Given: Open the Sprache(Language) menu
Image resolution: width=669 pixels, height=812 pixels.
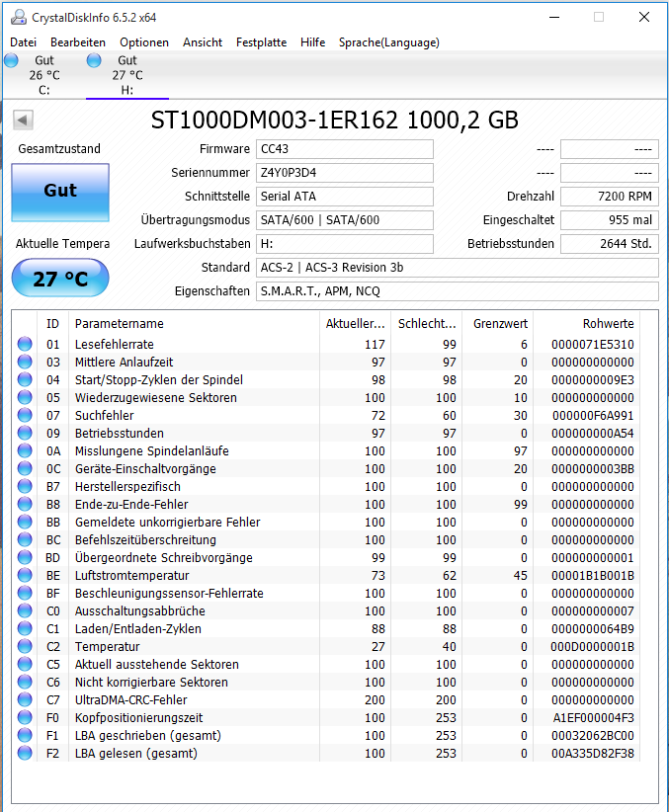Looking at the screenshot, I should point(388,42).
